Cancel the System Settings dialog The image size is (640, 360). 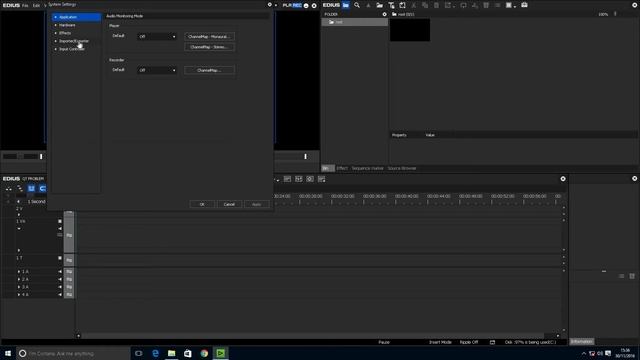tap(229, 204)
